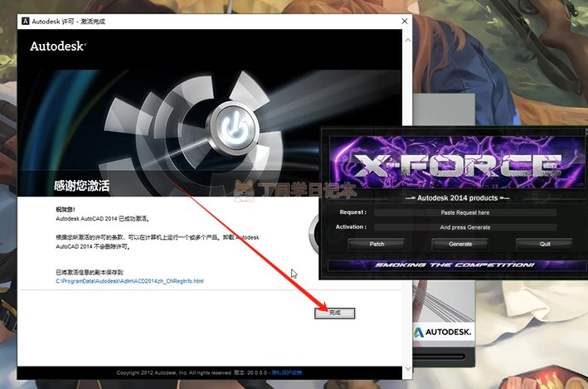Click the 完成 finish button
Image resolution: width=588 pixels, height=389 pixels.
(334, 313)
